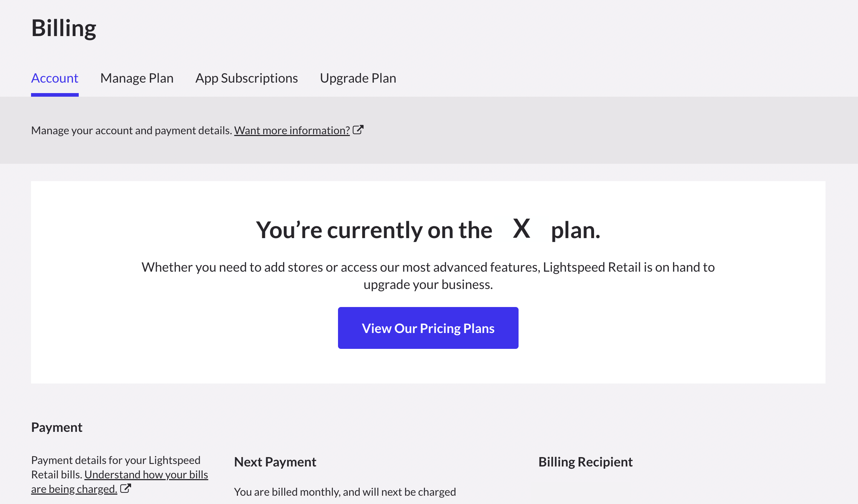858x504 pixels.
Task: Click the Billing page title
Action: tap(64, 28)
